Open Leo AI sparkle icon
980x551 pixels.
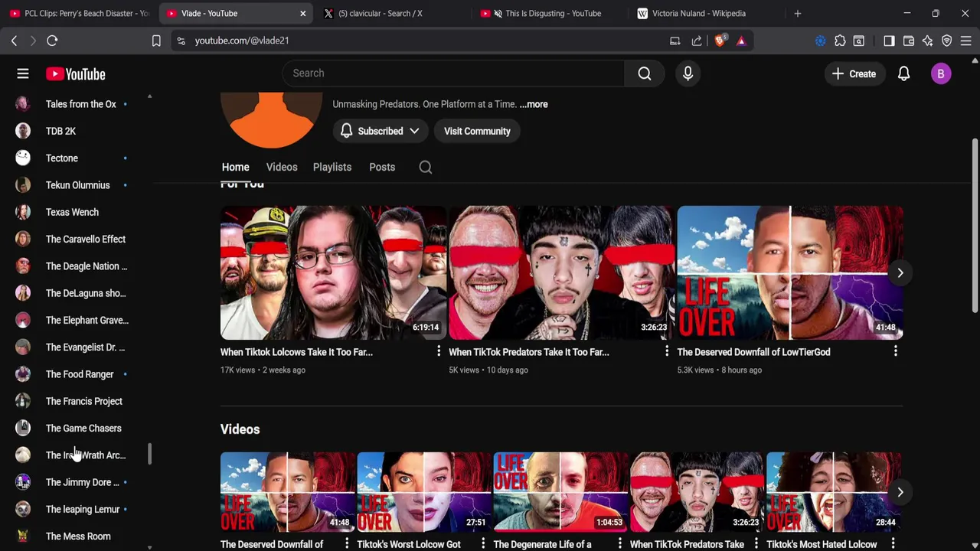tap(928, 41)
